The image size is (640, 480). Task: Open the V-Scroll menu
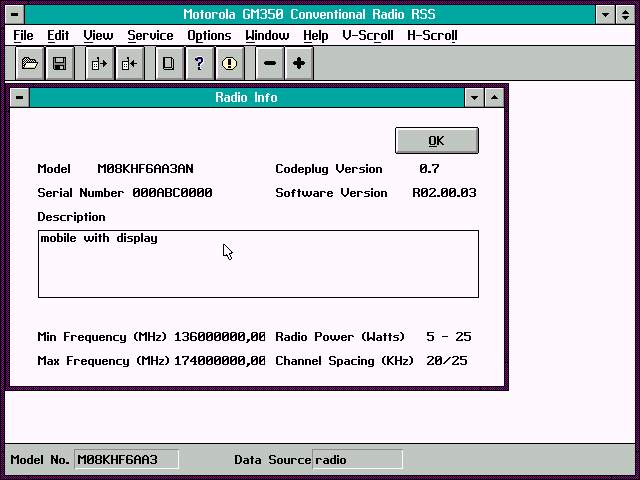(x=368, y=36)
